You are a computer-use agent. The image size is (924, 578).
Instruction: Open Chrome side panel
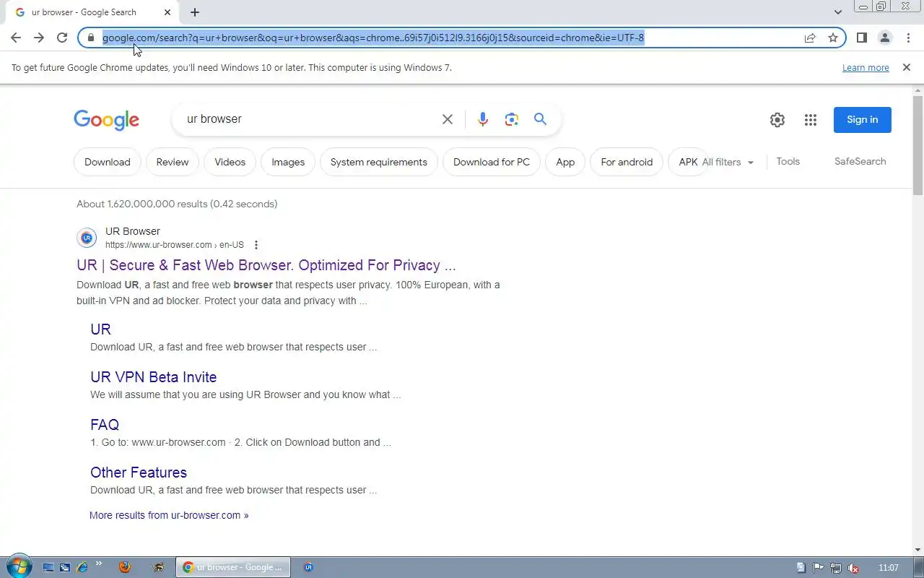click(861, 38)
